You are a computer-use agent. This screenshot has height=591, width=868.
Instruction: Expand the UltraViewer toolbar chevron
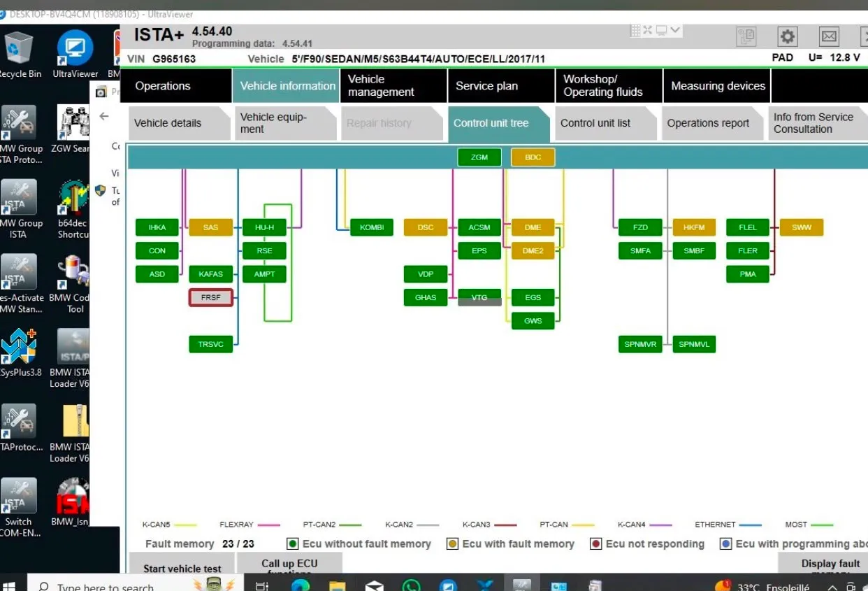(675, 30)
